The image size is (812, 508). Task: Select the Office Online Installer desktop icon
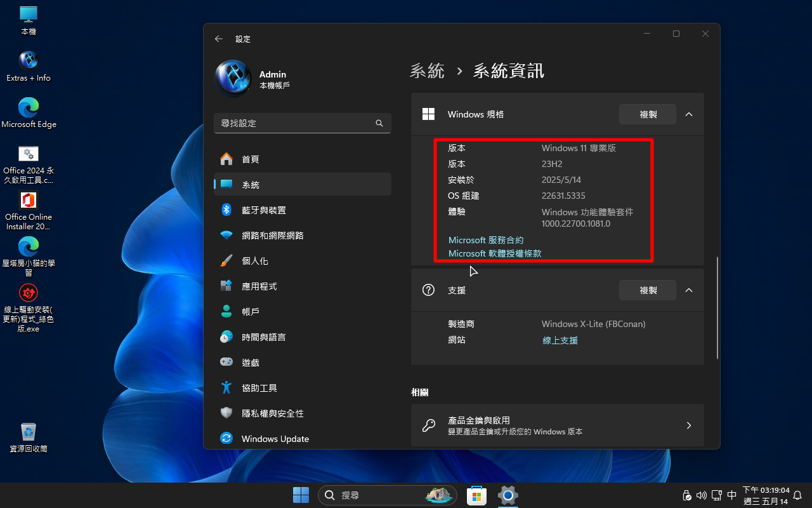(x=29, y=210)
